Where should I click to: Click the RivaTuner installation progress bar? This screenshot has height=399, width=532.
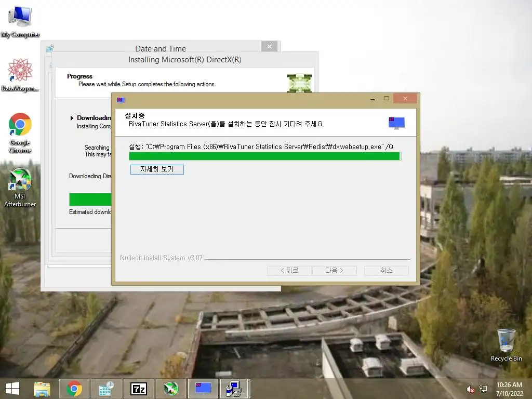265,156
